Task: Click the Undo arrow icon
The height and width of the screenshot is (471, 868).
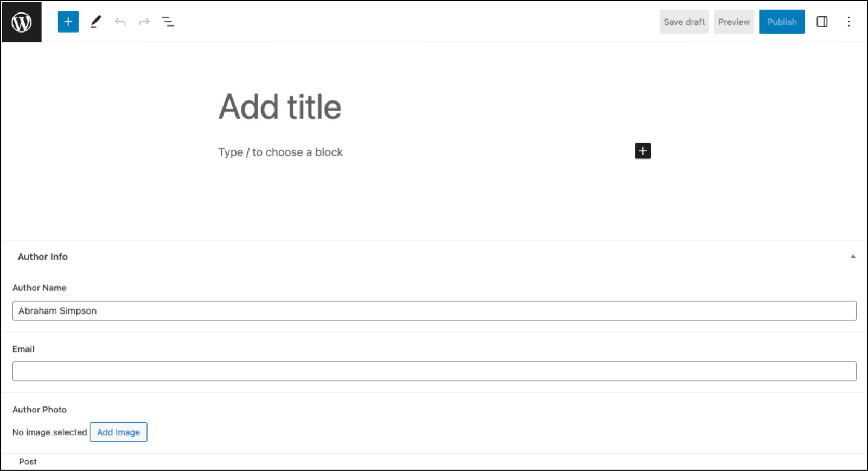Action: [x=120, y=22]
